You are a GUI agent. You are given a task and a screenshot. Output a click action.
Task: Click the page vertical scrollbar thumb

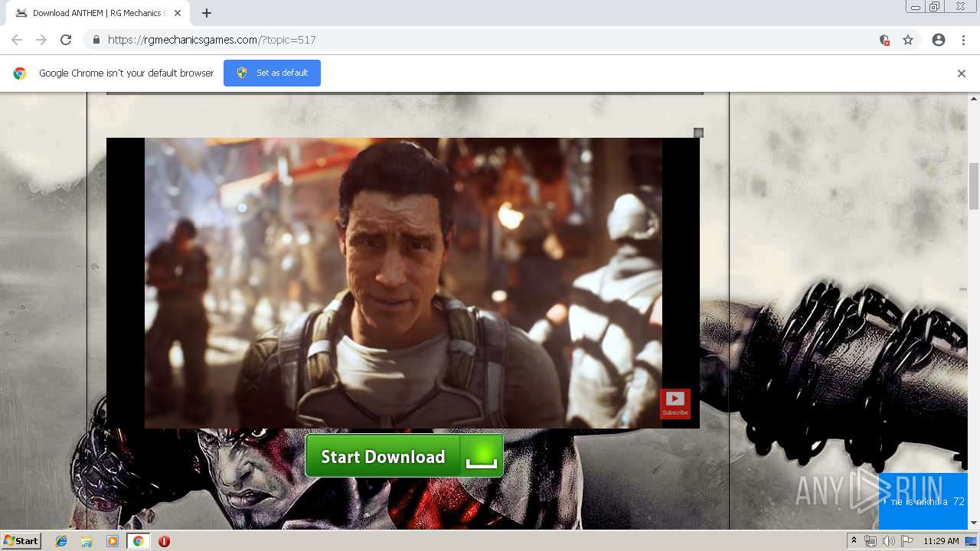pos(974,186)
